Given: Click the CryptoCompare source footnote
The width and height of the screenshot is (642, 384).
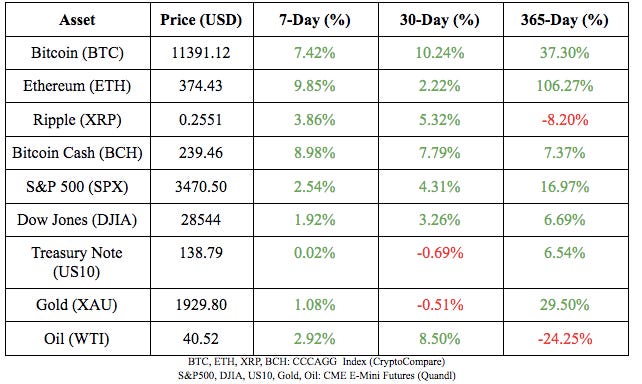Looking at the screenshot, I should click(x=316, y=361).
